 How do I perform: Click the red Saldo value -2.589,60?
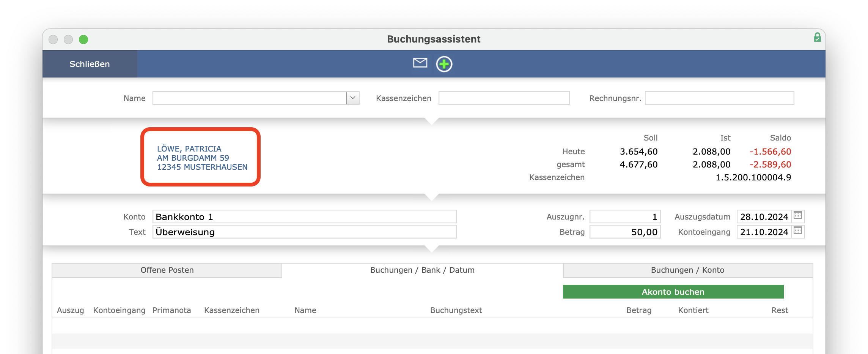[x=770, y=164]
